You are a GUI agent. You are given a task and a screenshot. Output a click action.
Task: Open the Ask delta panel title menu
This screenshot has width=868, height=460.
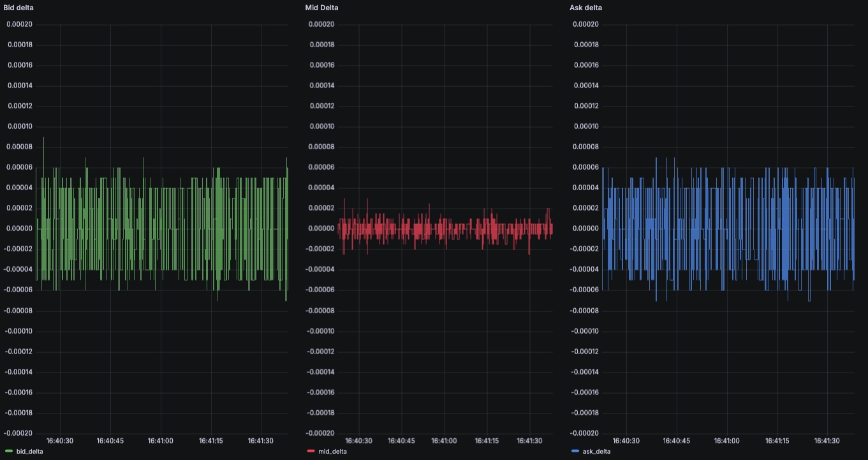tap(585, 8)
